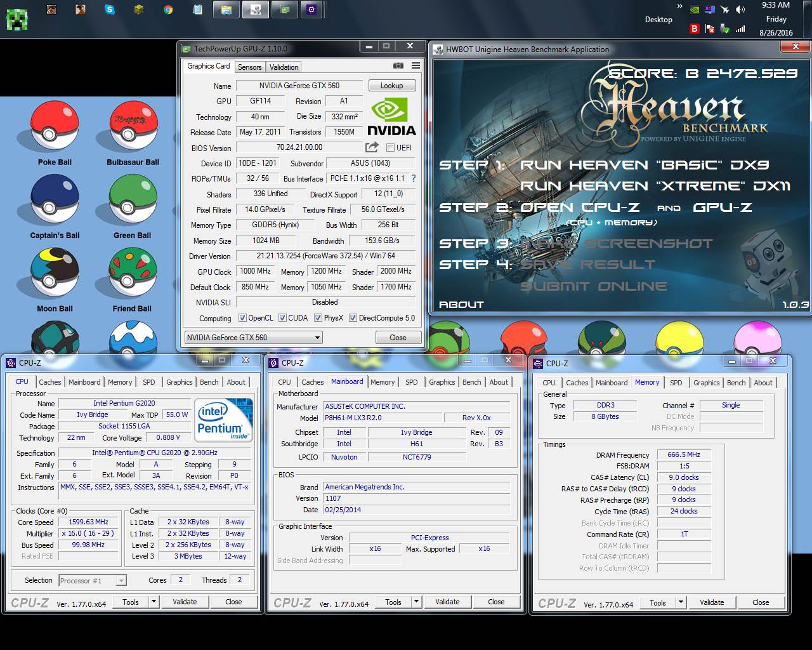Click the taskbar clock showing 9:33 AM
The height and width of the screenshot is (650, 812).
coord(776,19)
